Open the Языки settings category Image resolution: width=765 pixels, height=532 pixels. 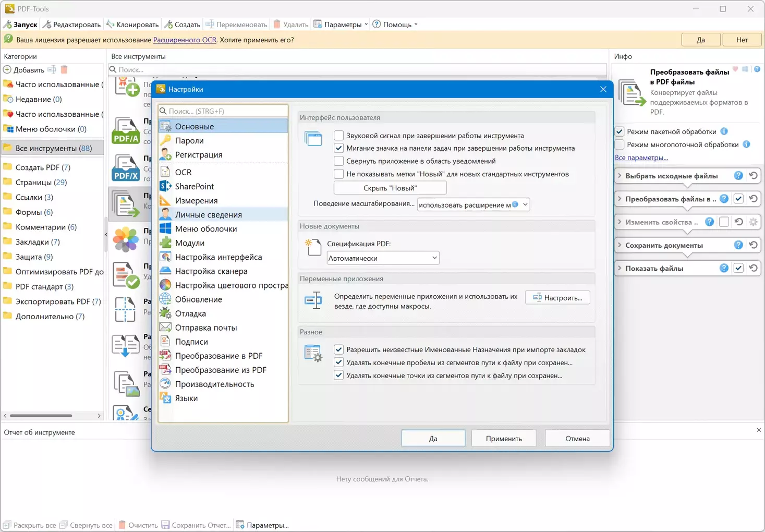pos(186,398)
